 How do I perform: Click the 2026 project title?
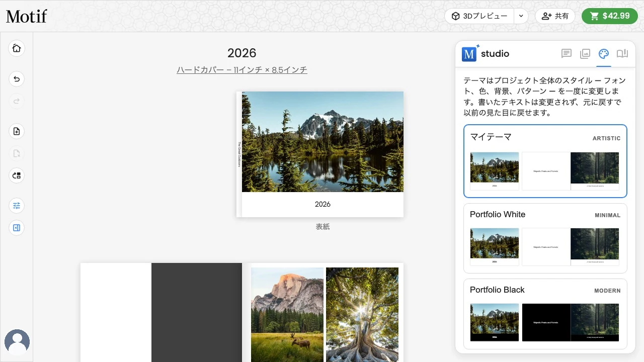[x=242, y=53]
